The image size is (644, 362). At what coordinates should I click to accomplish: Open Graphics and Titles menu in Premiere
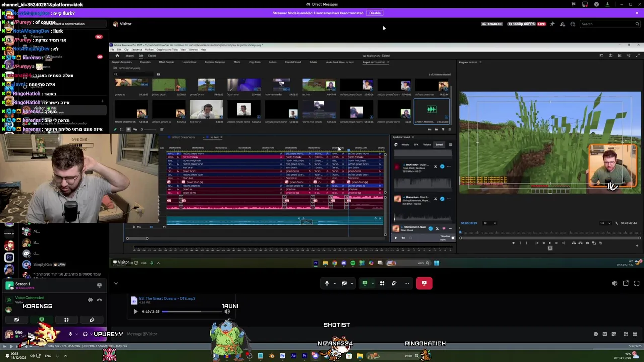pos(167,50)
